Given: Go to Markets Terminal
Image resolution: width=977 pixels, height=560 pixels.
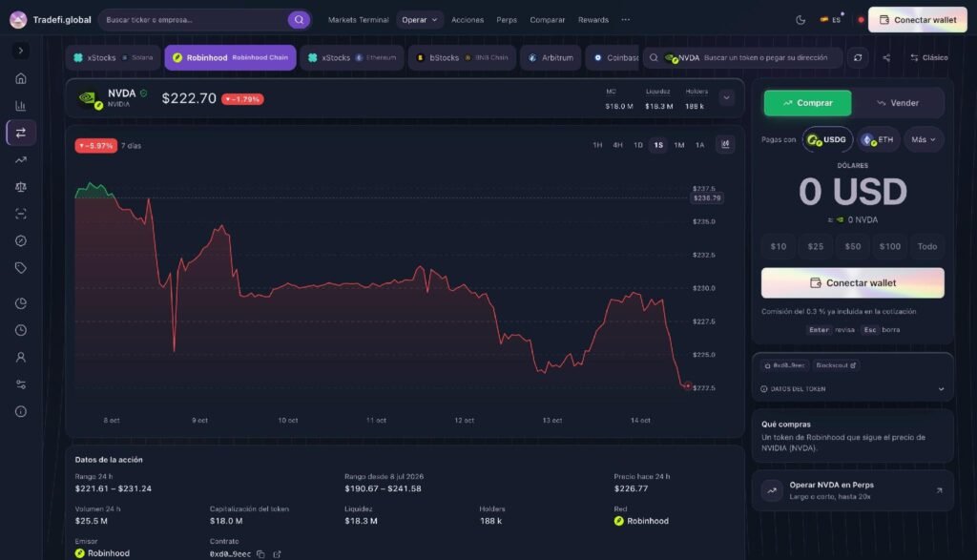Looking at the screenshot, I should [359, 20].
